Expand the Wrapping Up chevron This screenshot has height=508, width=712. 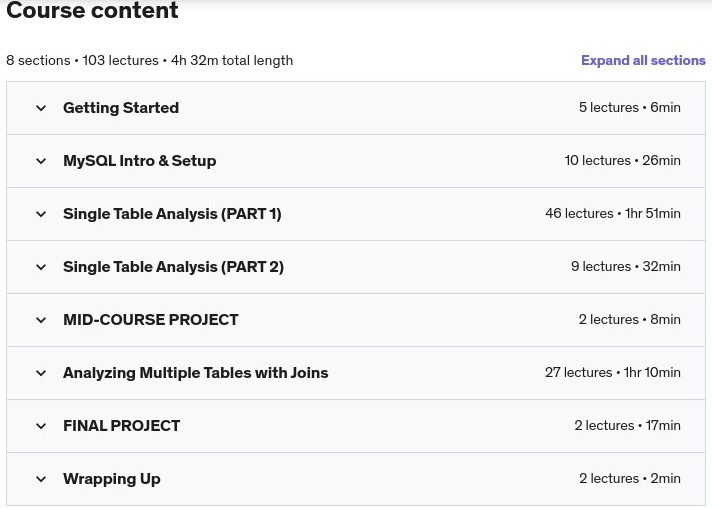tap(41, 479)
